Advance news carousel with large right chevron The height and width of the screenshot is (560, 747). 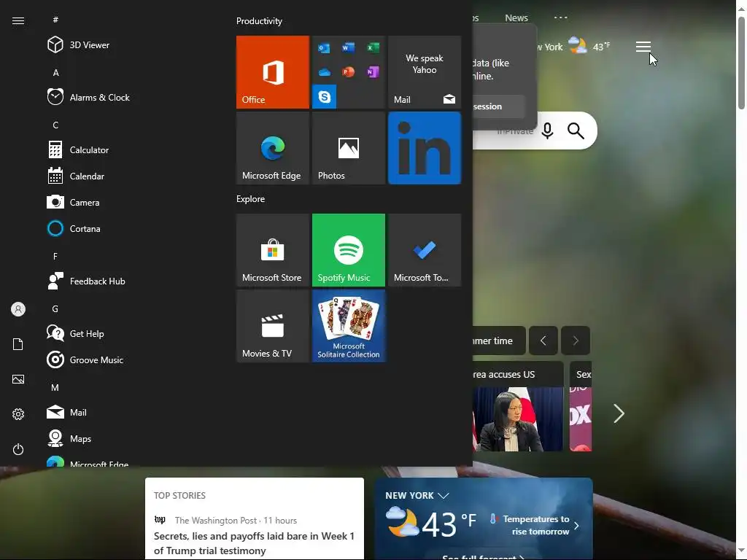[619, 413]
